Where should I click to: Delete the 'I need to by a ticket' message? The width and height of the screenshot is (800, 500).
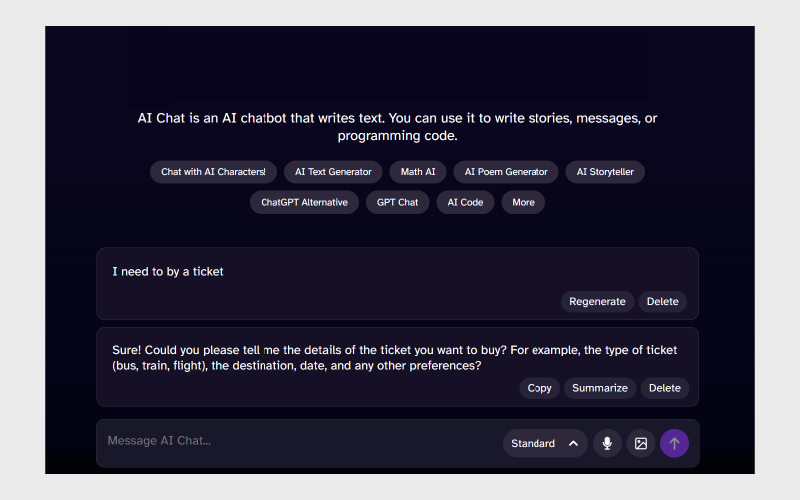(662, 302)
